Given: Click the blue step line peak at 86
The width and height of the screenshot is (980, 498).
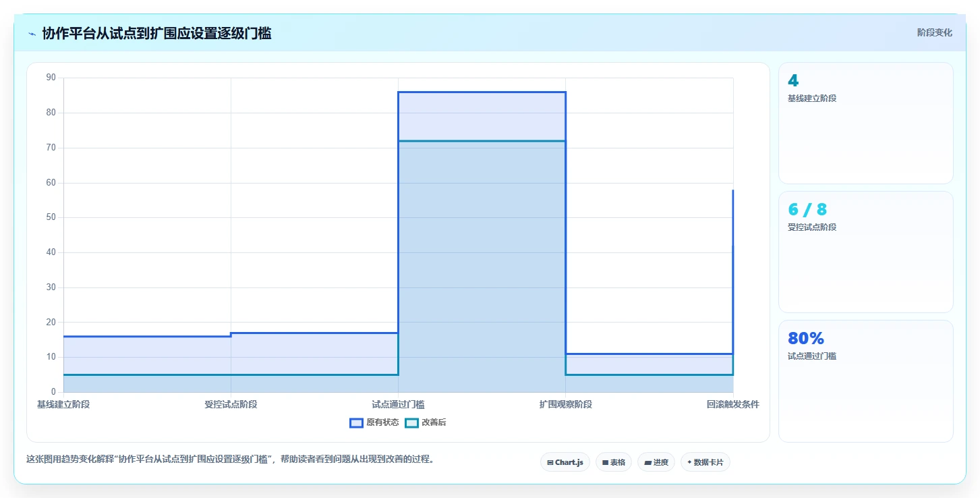Looking at the screenshot, I should tap(482, 92).
